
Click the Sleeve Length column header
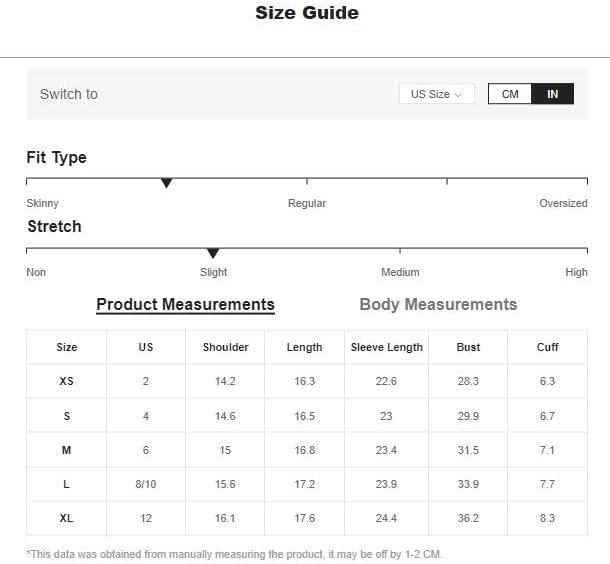387,347
